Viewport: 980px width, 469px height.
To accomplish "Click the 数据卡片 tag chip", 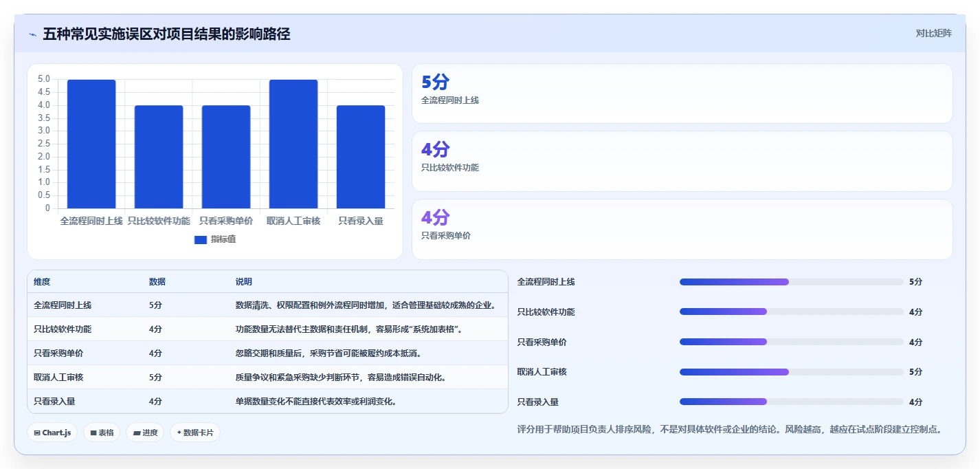I will coord(195,433).
